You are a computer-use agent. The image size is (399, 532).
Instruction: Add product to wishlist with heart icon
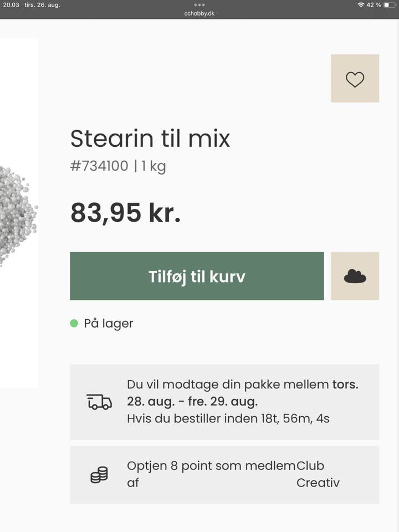coord(355,79)
